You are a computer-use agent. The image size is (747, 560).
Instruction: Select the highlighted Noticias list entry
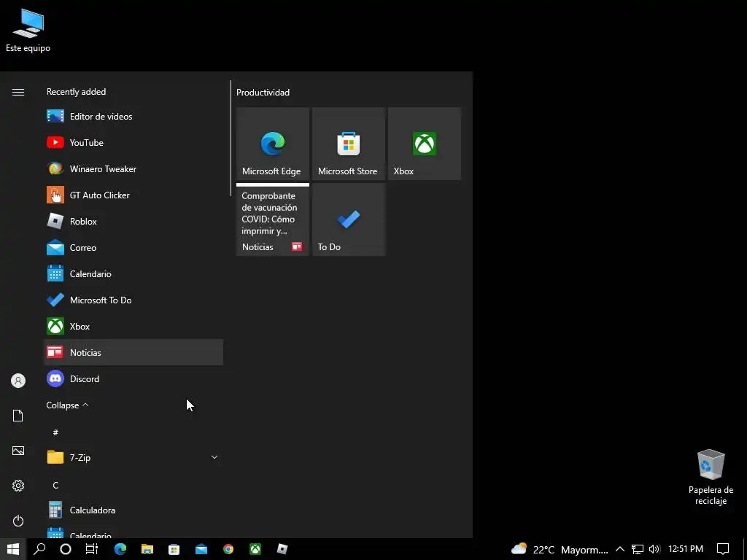[133, 352]
